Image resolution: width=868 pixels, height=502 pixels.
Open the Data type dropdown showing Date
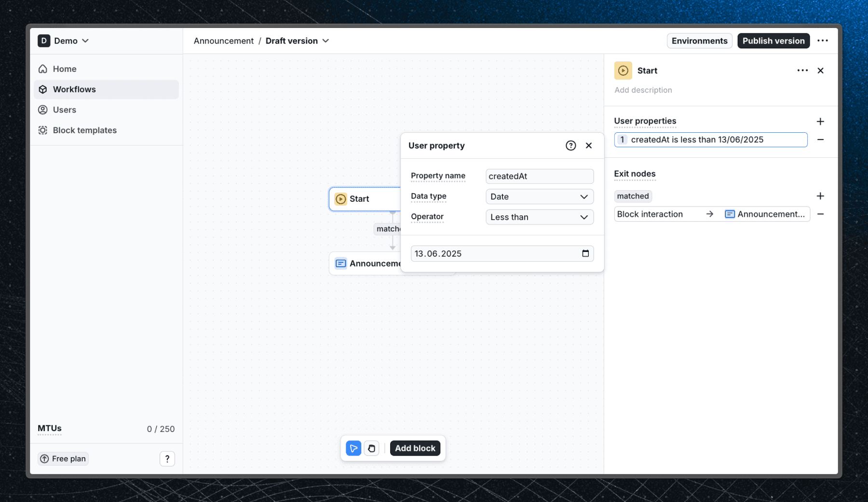click(x=539, y=196)
